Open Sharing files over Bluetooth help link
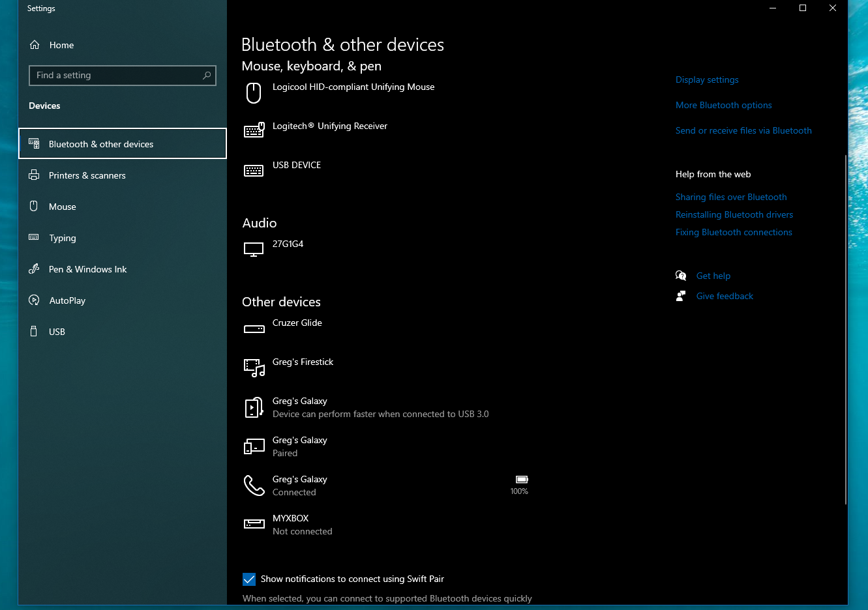 click(731, 197)
